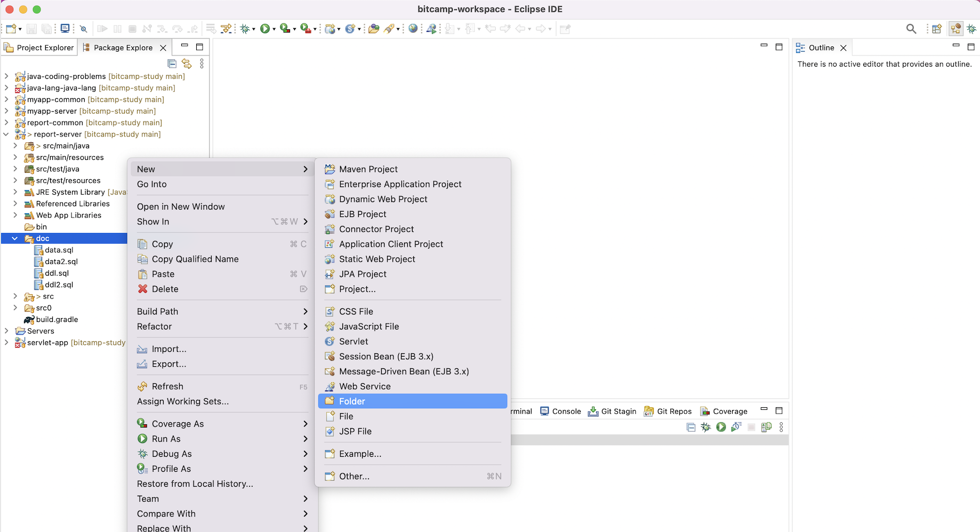The height and width of the screenshot is (532, 980).
Task: Click the Search flashlight icon in toolbar
Action: pos(389,29)
